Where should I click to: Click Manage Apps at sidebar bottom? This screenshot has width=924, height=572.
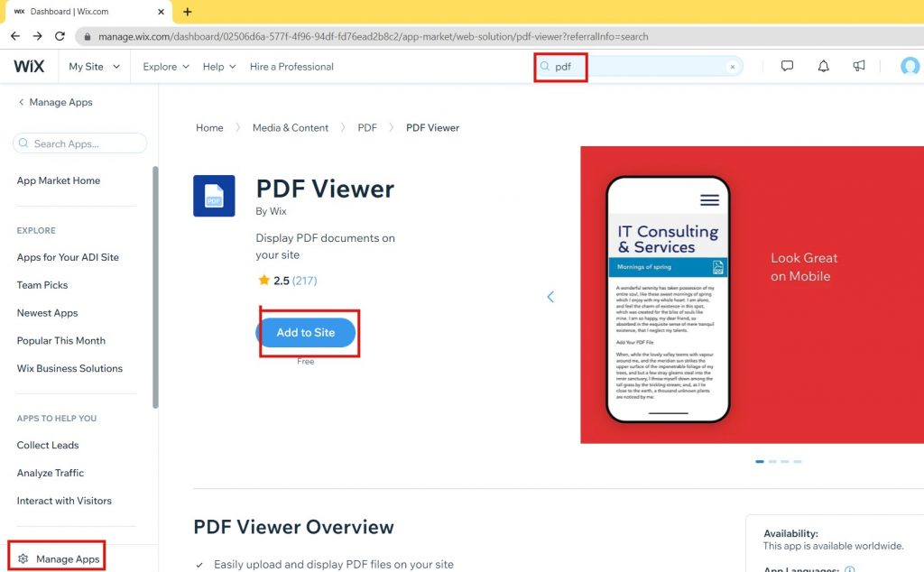click(68, 558)
